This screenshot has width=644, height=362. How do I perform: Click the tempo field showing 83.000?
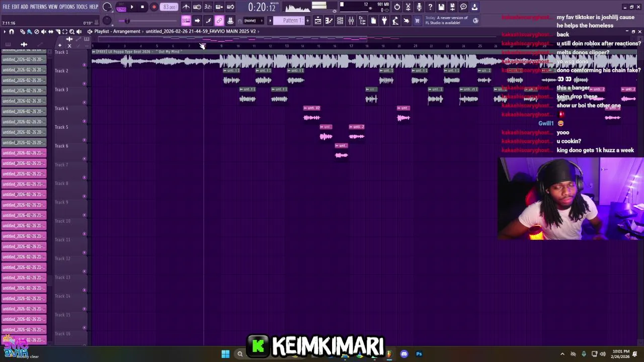(170, 7)
